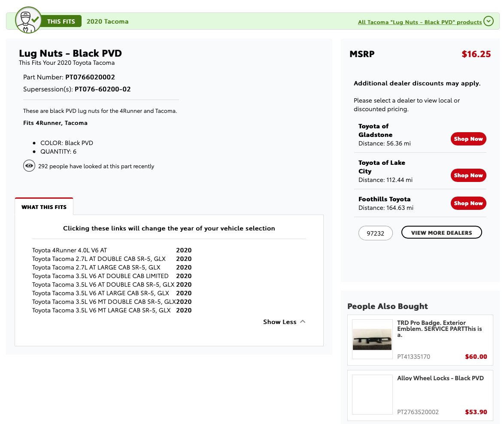Click the Alloy Wheel Locks blank thumbnail
The height and width of the screenshot is (424, 504).
372,394
